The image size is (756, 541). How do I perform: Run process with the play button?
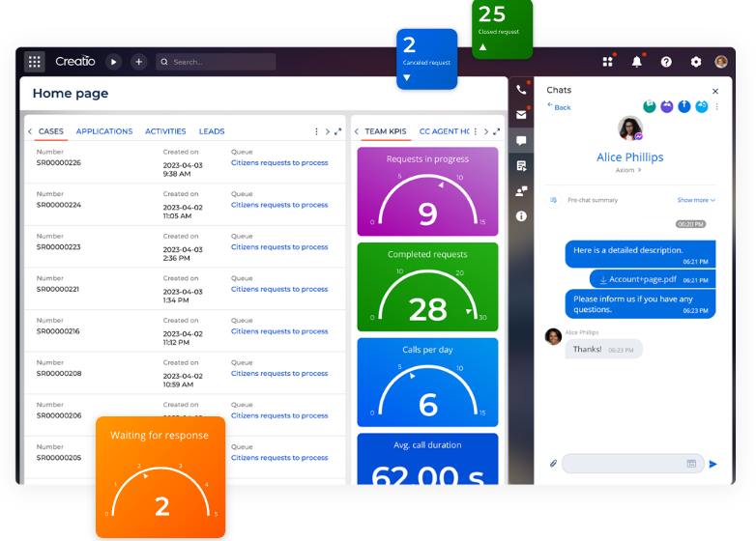[x=114, y=62]
